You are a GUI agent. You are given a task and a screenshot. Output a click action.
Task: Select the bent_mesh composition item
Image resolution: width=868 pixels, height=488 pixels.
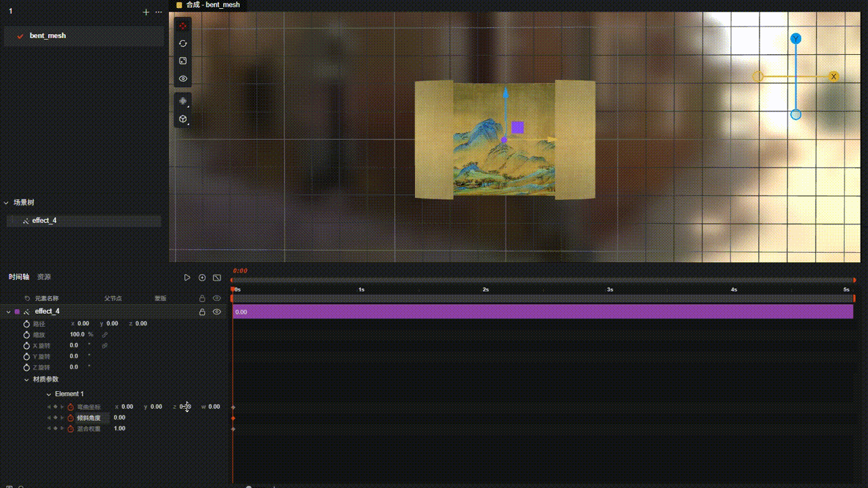tap(83, 35)
